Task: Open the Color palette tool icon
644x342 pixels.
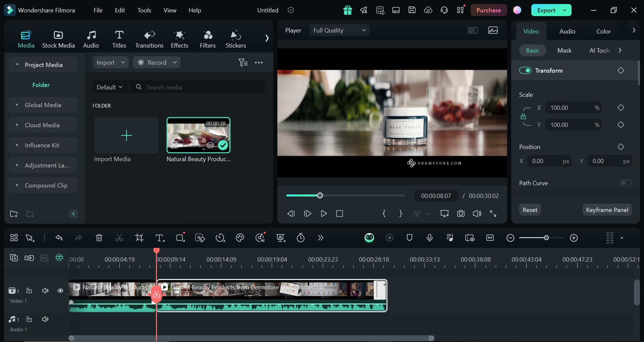Action: 240,238
